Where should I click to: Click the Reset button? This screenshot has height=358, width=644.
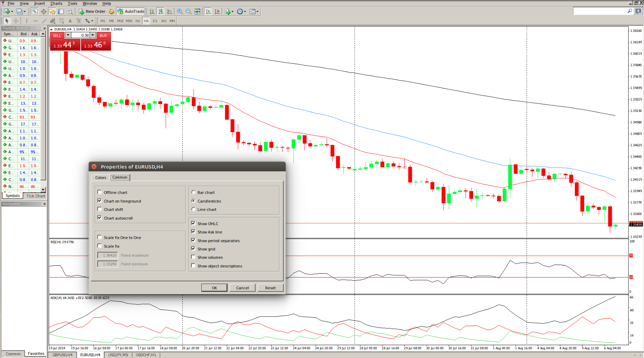click(270, 288)
